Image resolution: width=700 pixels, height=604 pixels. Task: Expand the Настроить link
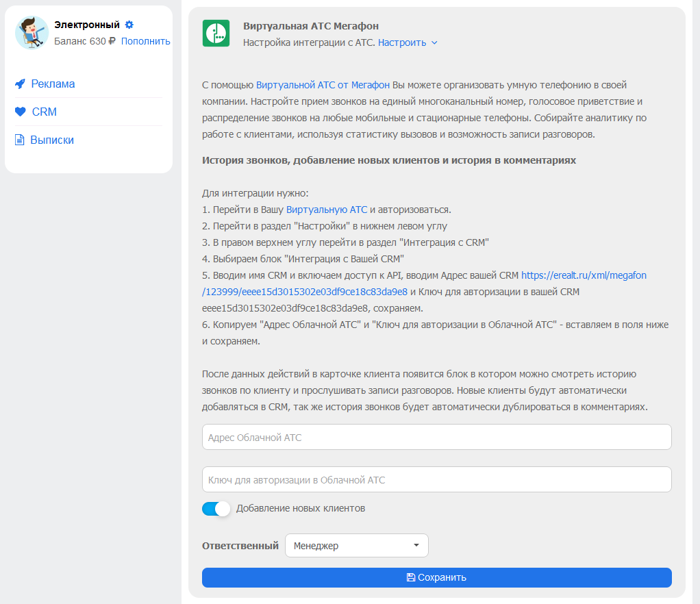point(402,42)
